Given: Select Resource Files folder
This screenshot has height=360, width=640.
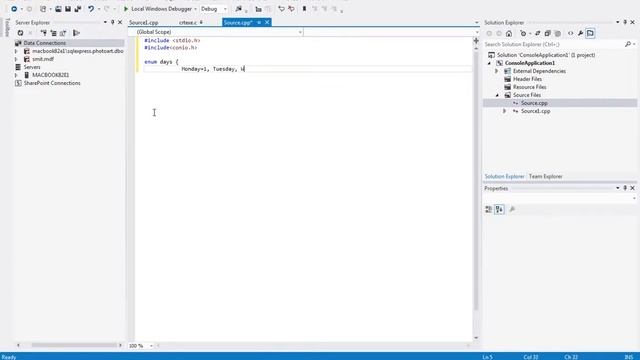Looking at the screenshot, I should click(x=529, y=87).
